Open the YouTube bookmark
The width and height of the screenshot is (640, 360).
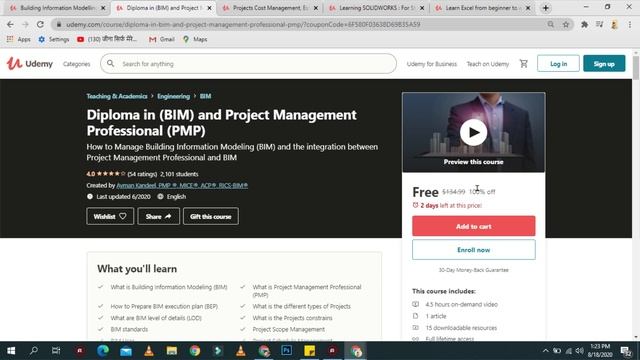(x=107, y=39)
